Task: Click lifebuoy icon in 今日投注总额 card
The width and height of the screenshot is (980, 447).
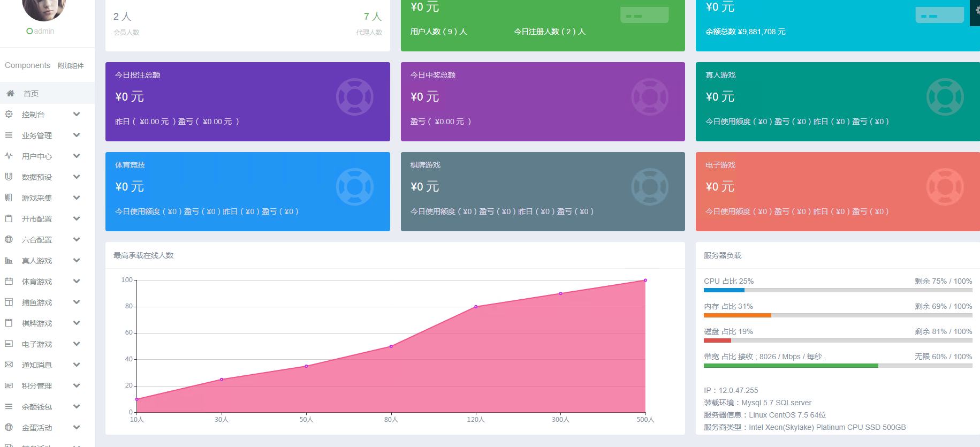Action: coord(354,97)
